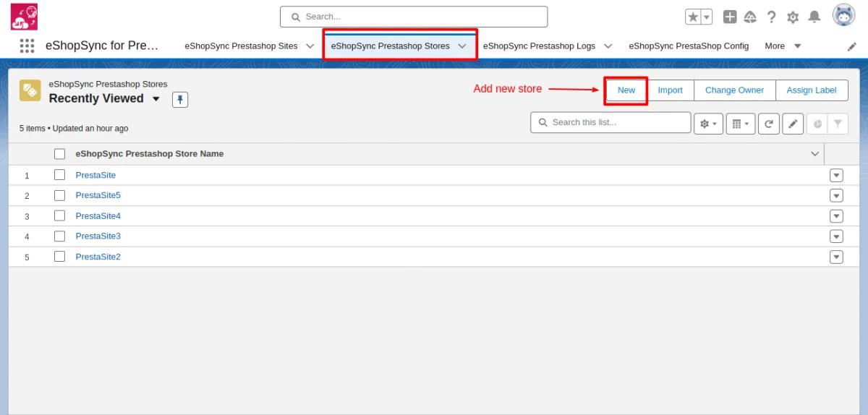The image size is (868, 415).
Task: Click the show charts icon
Action: click(x=817, y=124)
